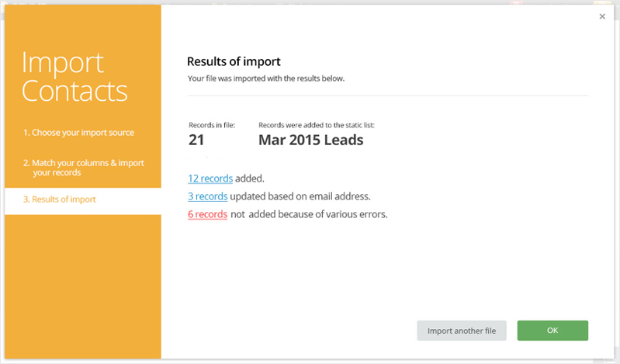
Task: Close the Import Contacts dialog
Action: click(602, 16)
